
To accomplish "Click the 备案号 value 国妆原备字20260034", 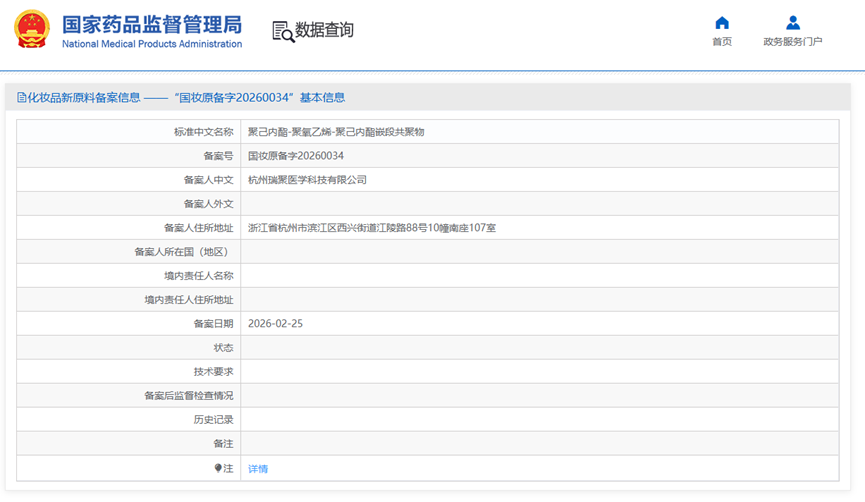I will click(x=296, y=156).
